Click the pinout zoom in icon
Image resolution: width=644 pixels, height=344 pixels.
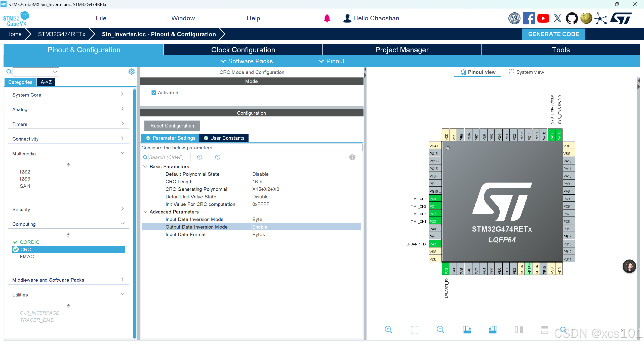tap(388, 329)
